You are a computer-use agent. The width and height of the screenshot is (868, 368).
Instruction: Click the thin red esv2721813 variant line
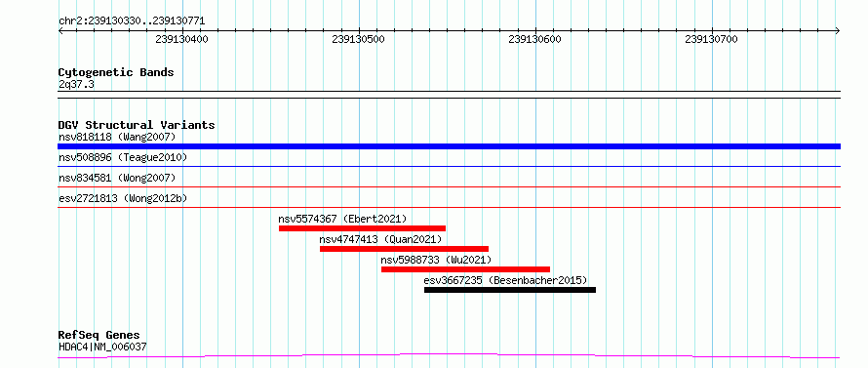coord(449,207)
